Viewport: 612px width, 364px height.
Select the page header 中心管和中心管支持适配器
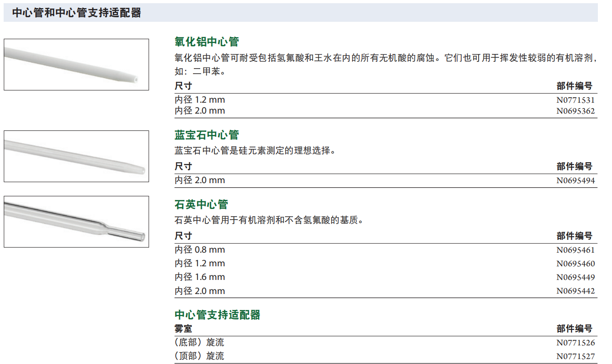(x=77, y=13)
